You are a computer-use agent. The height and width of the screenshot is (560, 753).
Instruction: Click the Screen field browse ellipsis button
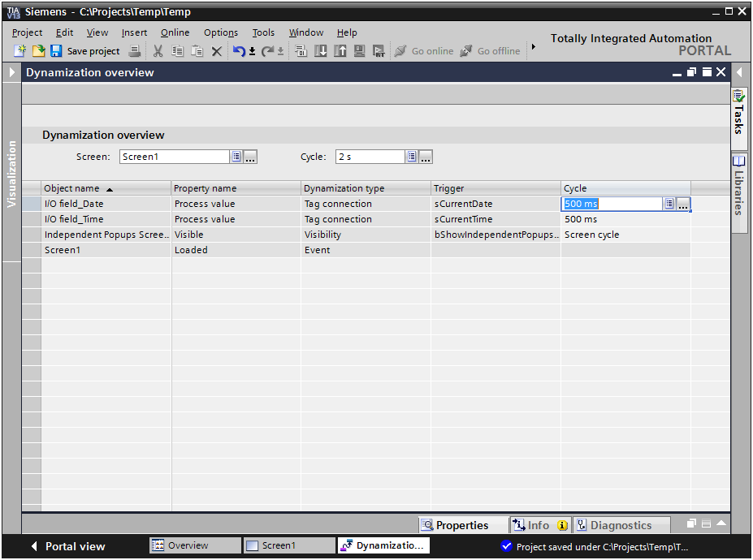(250, 157)
